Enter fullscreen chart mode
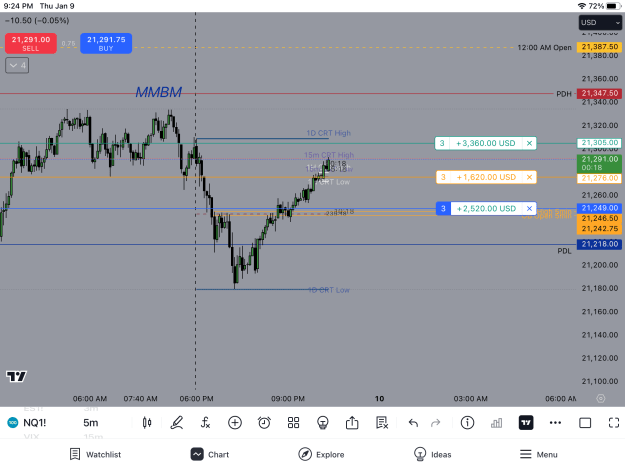This screenshot has height=469, width=625. [614, 423]
